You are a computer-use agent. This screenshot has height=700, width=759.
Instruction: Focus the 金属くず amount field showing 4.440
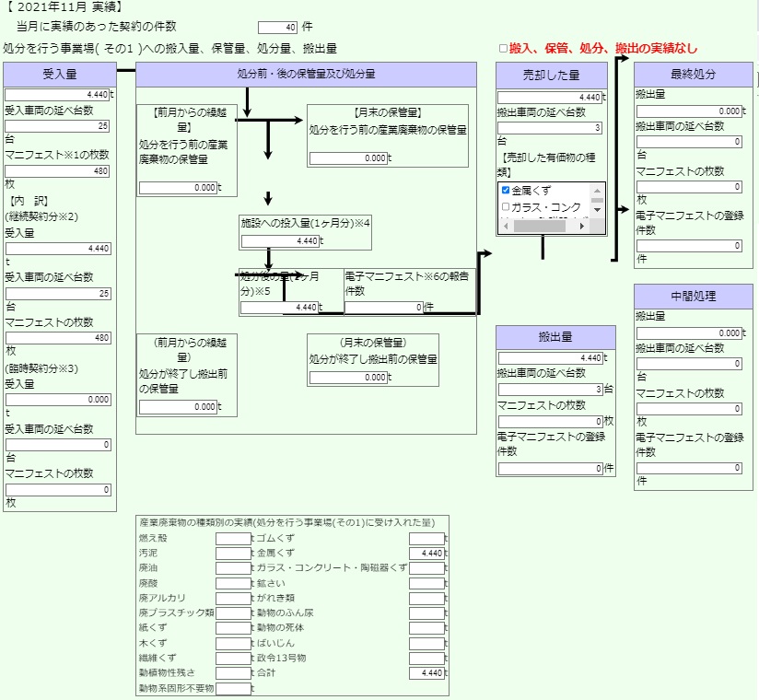point(426,553)
